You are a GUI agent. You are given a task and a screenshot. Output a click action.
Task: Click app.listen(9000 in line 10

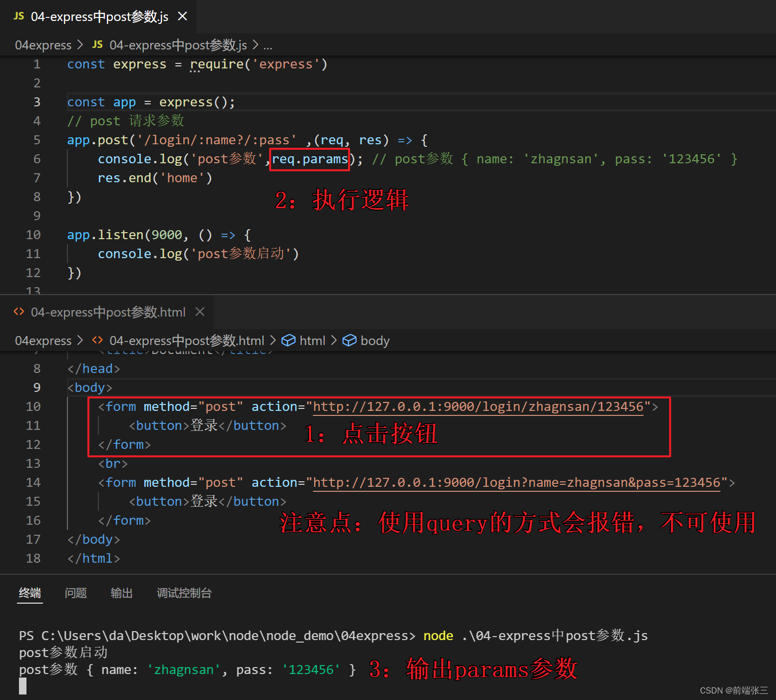click(x=125, y=235)
